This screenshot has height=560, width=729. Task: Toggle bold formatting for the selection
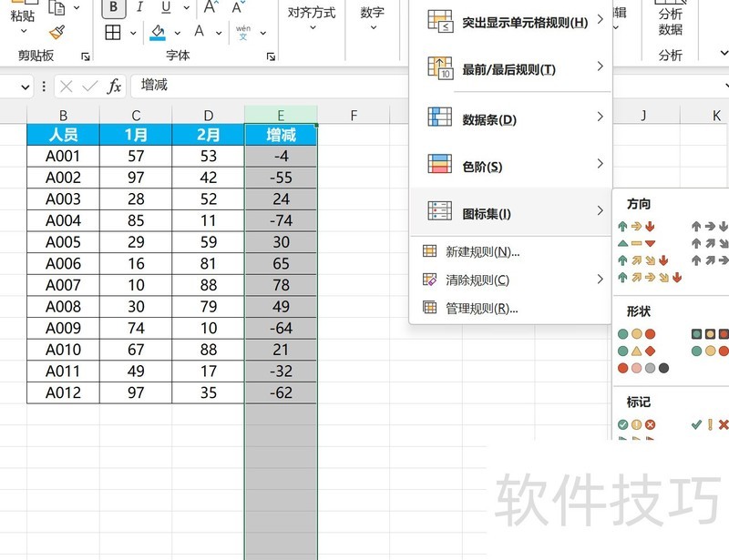pyautogui.click(x=113, y=6)
